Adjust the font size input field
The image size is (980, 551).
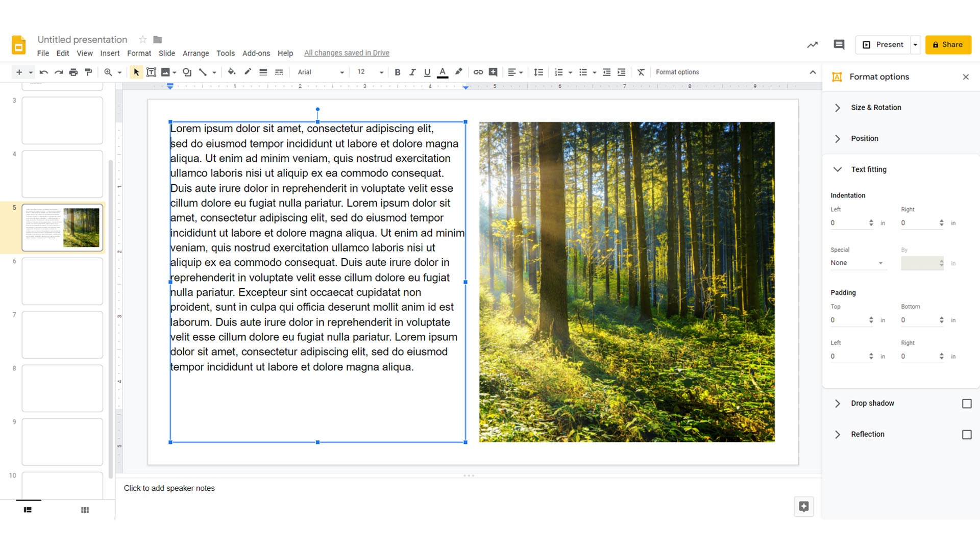pos(361,72)
